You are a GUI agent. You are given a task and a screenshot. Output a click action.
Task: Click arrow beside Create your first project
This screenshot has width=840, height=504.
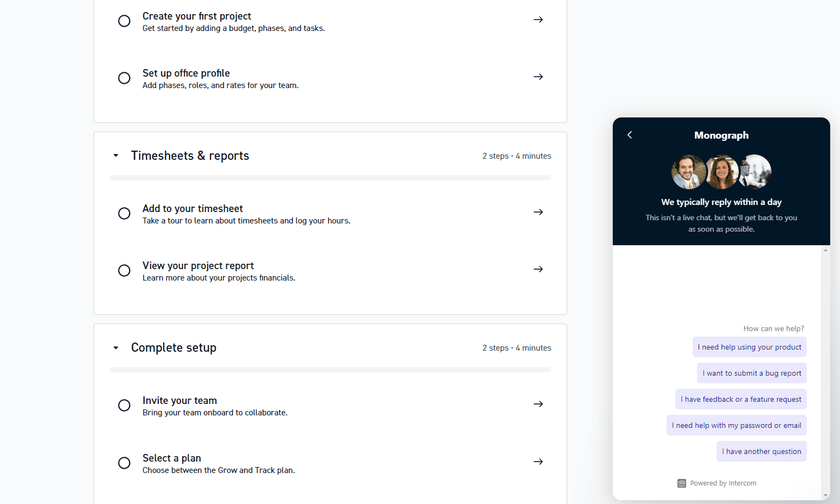(x=538, y=20)
